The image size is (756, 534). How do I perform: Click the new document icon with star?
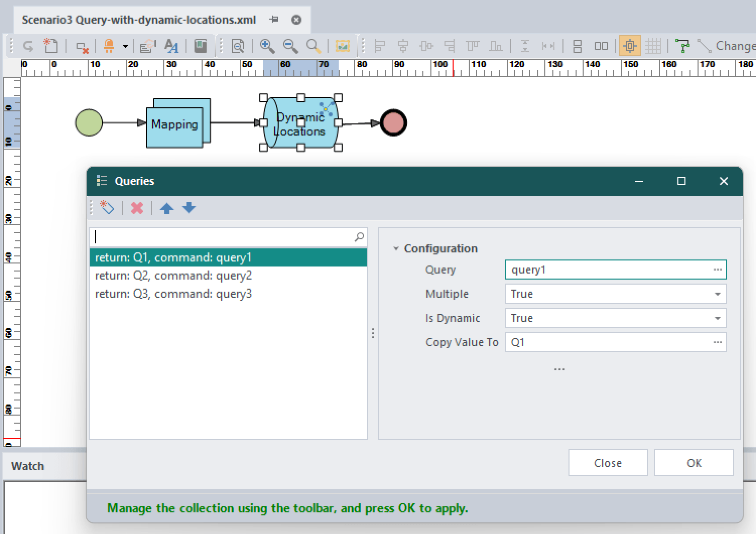pyautogui.click(x=50, y=46)
